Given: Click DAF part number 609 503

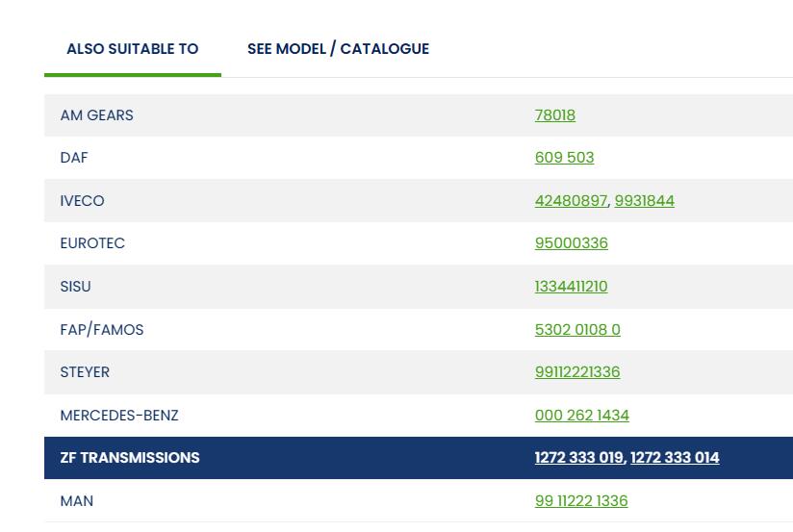Looking at the screenshot, I should coord(564,158).
